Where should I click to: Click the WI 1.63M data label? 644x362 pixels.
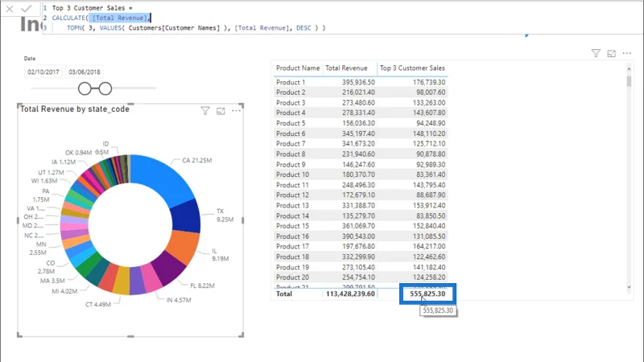tap(44, 181)
